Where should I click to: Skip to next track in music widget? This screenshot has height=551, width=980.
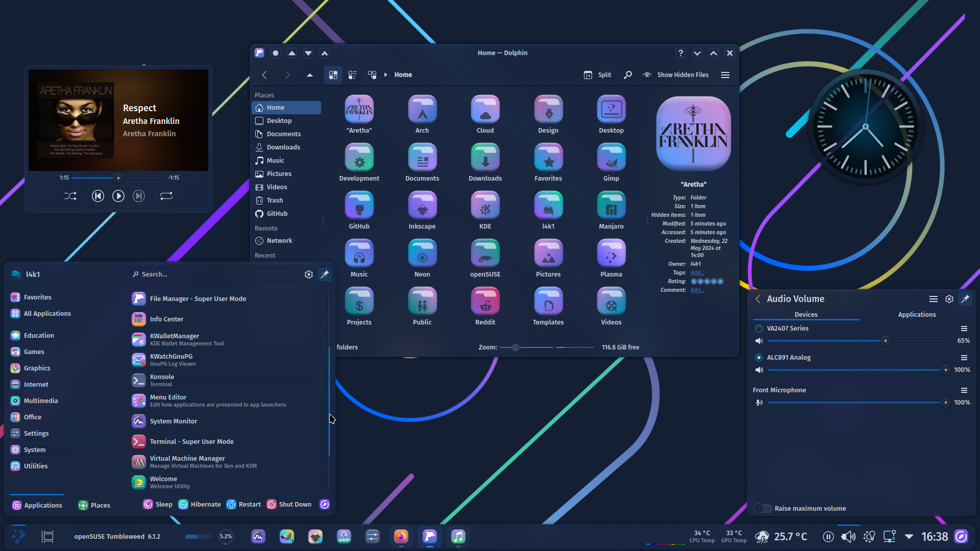139,196
